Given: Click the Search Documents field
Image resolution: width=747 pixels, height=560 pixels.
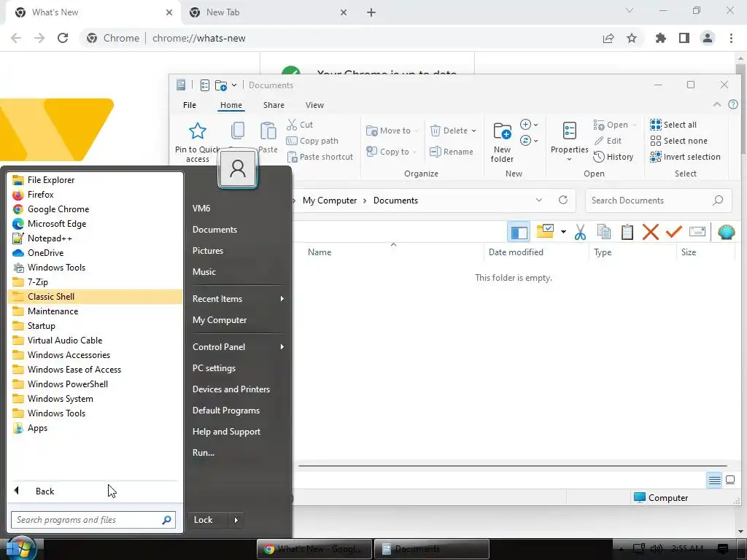Looking at the screenshot, I should pyautogui.click(x=658, y=201).
